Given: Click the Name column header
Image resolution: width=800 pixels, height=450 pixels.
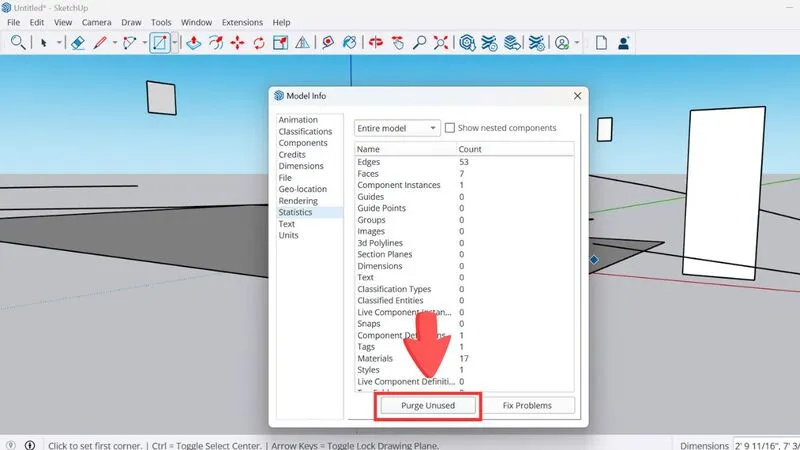Looking at the screenshot, I should coord(405,149).
